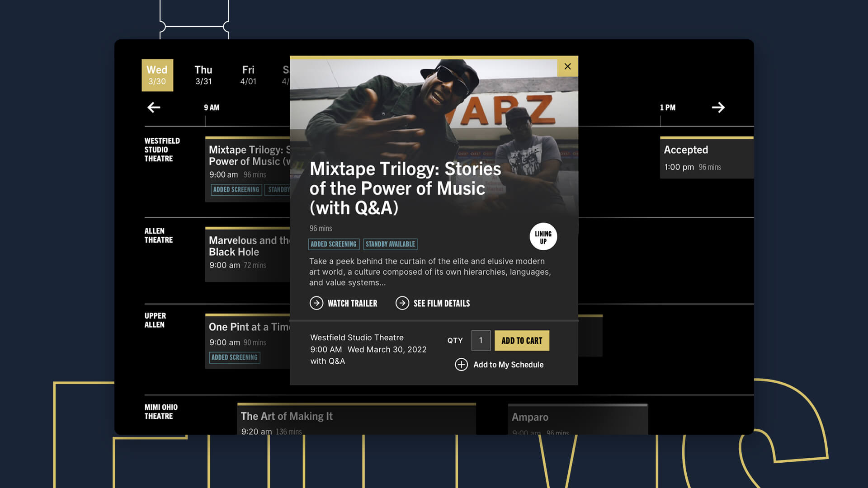Click the popup film title Mixtape Trilogy
Image resolution: width=868 pixels, height=488 pixels.
click(x=405, y=188)
